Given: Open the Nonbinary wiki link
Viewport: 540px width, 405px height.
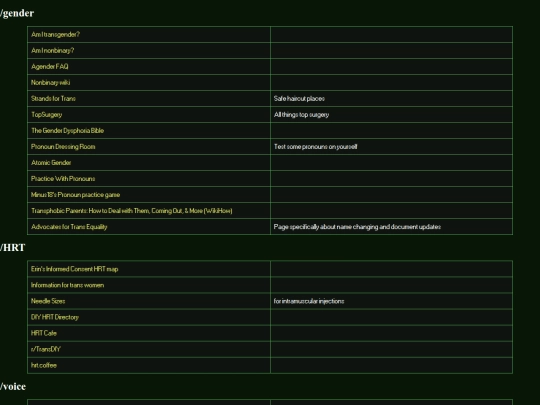Looking at the screenshot, I should coord(51,83).
